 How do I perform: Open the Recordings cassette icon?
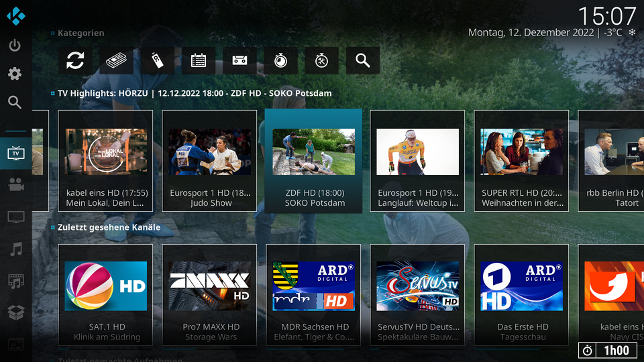[239, 60]
